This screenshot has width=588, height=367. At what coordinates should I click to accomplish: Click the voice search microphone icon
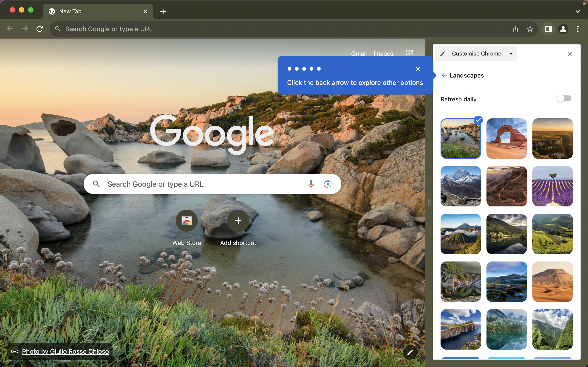tap(311, 184)
